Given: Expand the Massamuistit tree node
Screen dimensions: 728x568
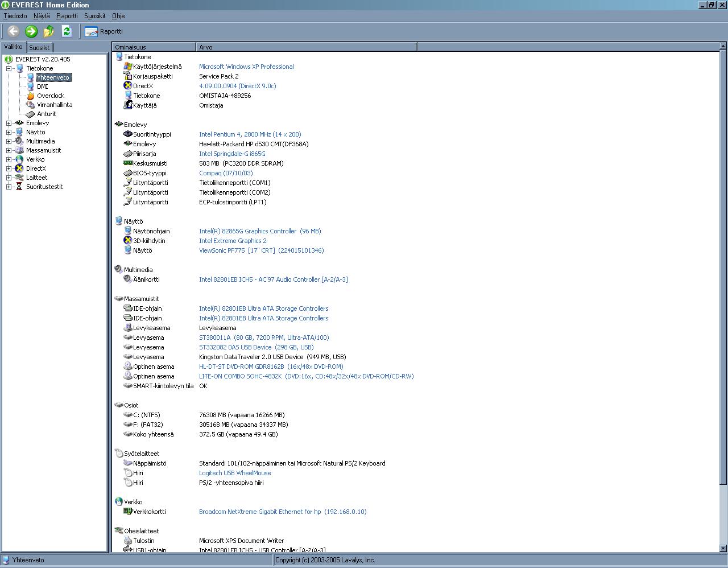Looking at the screenshot, I should tap(9, 150).
